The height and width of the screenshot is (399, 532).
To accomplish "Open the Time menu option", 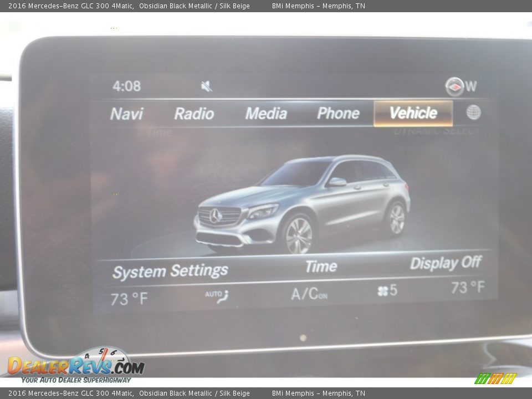I will (x=321, y=267).
